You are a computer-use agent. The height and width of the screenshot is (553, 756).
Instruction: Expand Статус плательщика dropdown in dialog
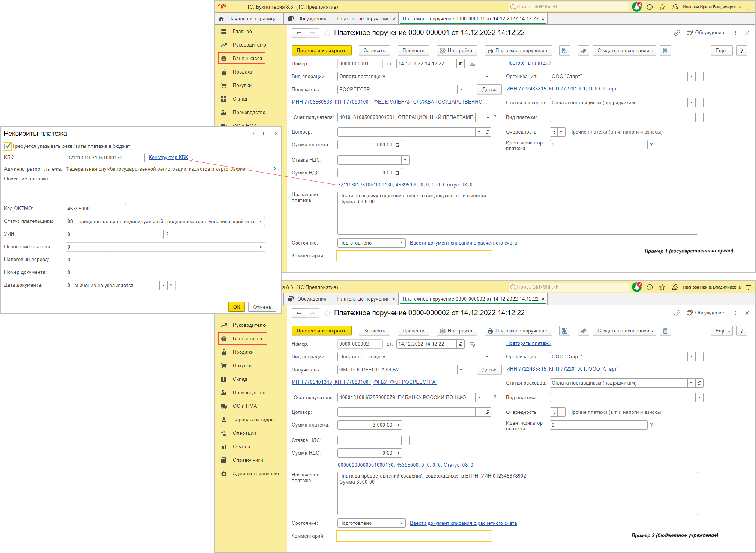click(261, 222)
